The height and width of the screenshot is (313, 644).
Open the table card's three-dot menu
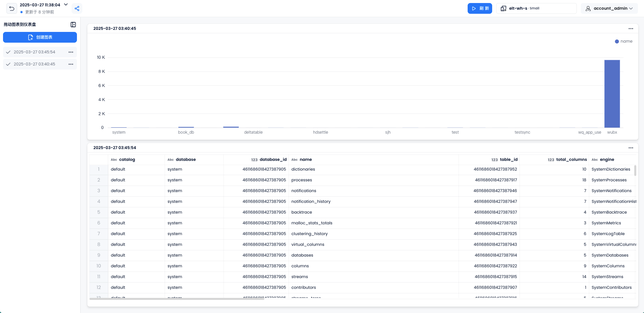(x=631, y=148)
